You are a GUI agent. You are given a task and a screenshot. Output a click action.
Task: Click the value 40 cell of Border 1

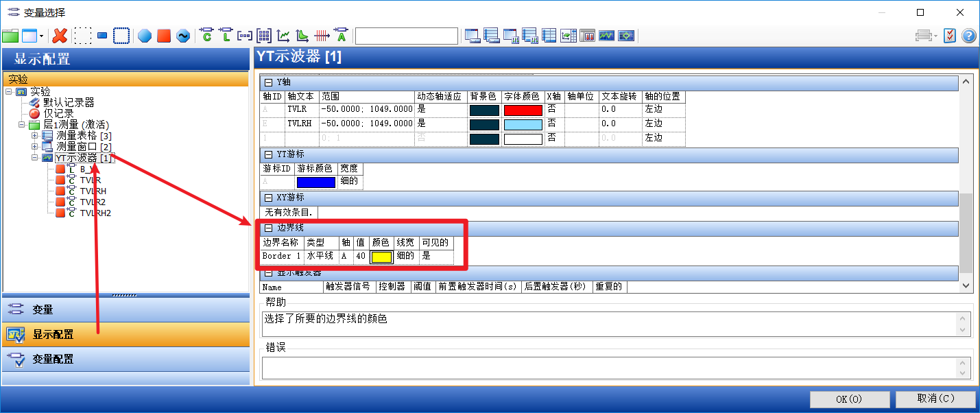[x=361, y=256]
